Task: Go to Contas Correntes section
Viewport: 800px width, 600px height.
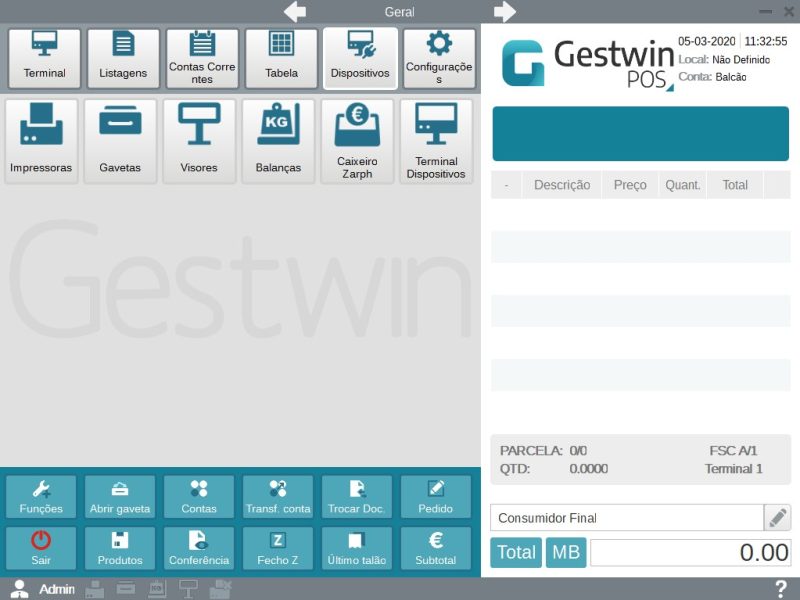Action: [202, 58]
